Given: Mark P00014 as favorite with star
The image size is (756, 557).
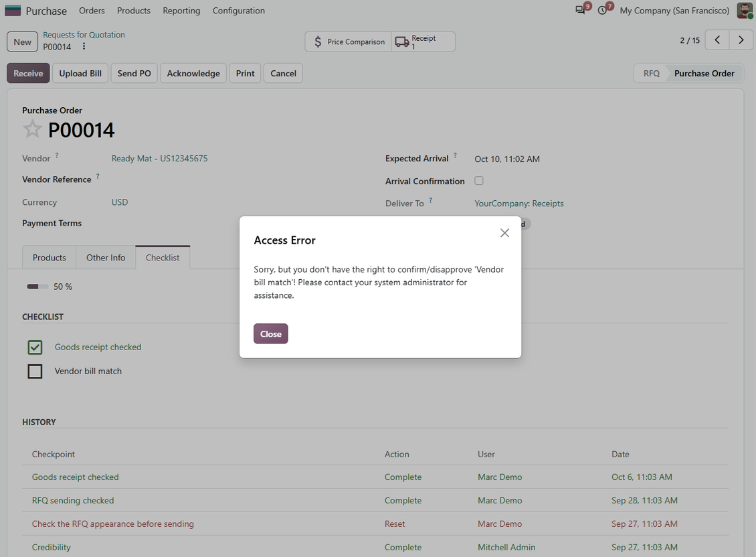Looking at the screenshot, I should click(32, 129).
